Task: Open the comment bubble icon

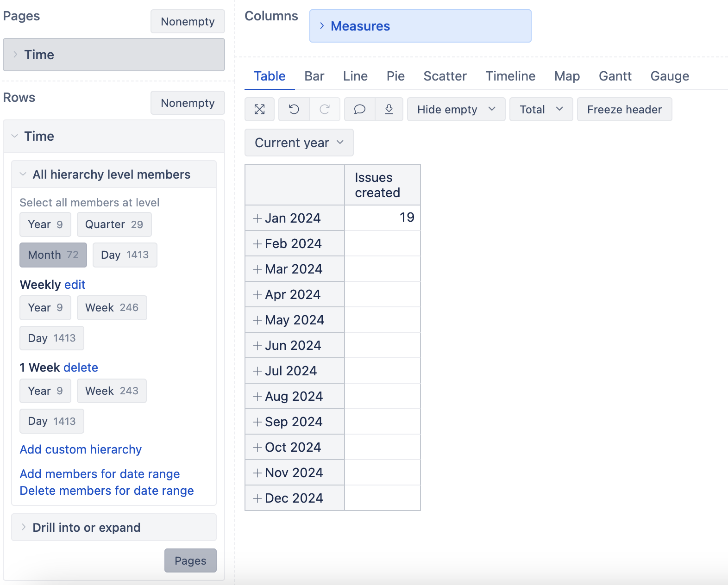Action: [360, 109]
